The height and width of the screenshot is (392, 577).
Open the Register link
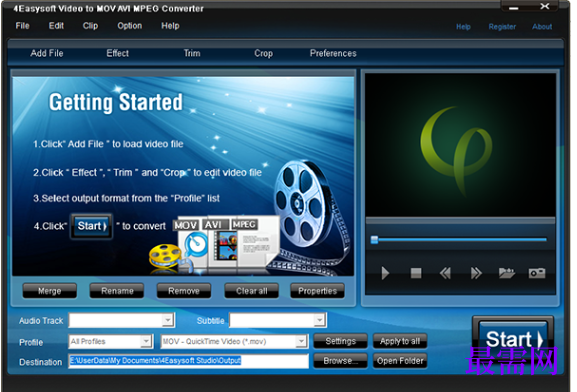(502, 27)
